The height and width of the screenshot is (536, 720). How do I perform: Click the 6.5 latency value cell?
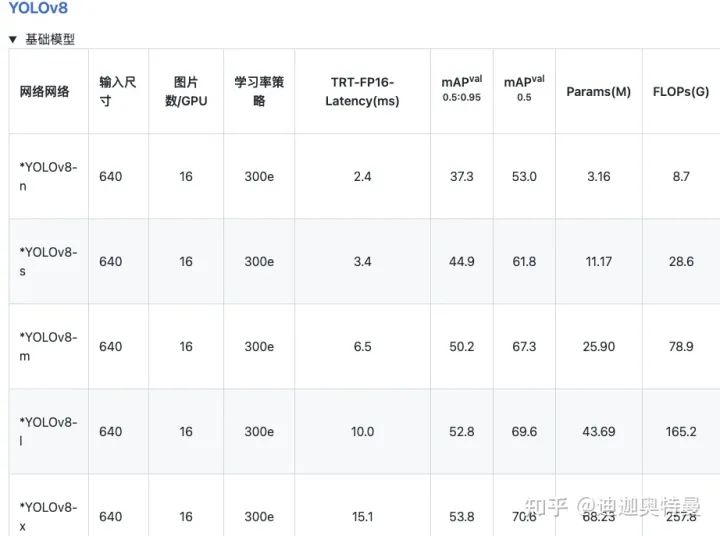[362, 346]
